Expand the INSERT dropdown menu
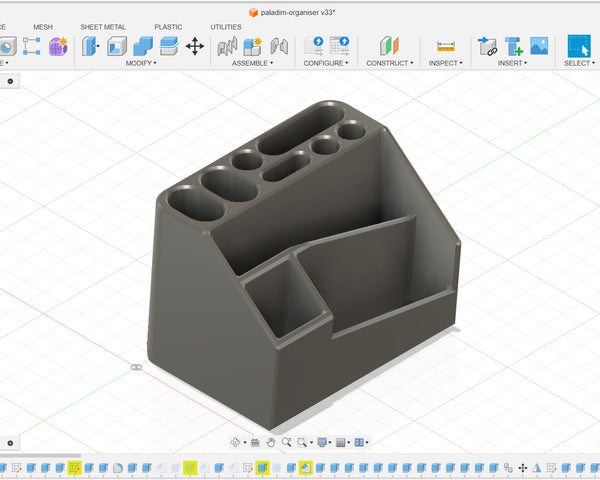600x480 pixels. pyautogui.click(x=512, y=63)
